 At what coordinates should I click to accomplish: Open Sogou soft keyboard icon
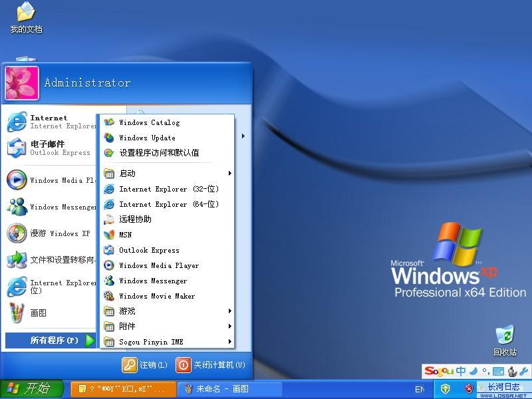[x=498, y=372]
